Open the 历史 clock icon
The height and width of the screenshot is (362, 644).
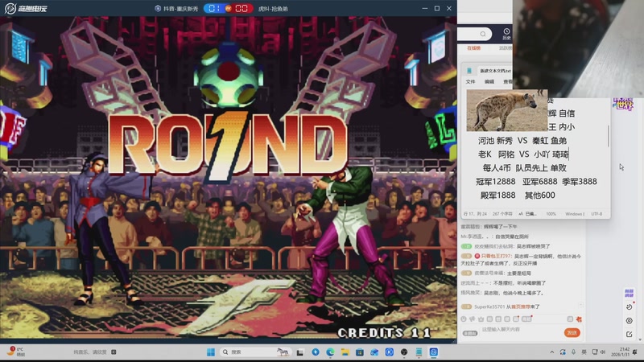coord(506,34)
